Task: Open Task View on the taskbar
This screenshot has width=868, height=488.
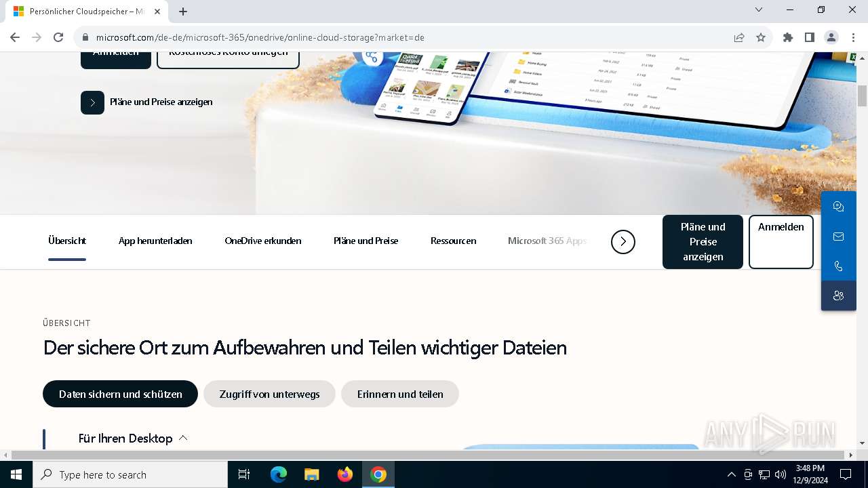Action: [x=244, y=474]
